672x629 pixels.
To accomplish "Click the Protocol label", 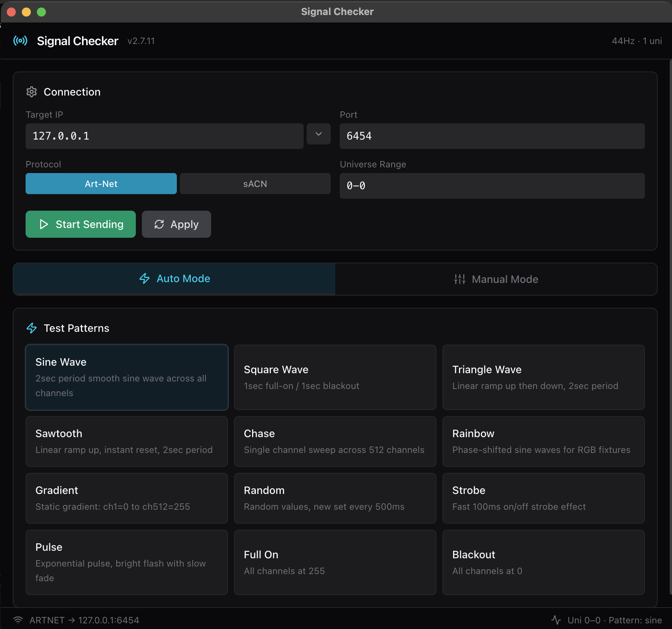I will pos(43,164).
